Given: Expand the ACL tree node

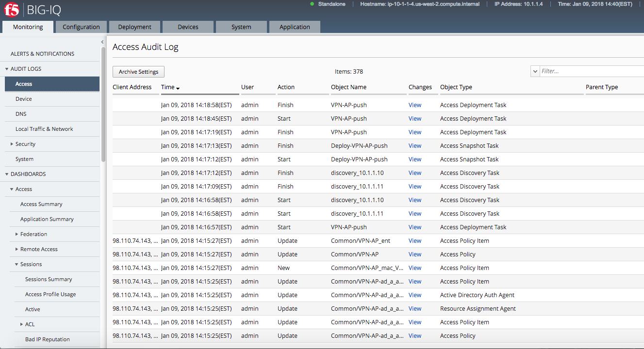Looking at the screenshot, I should point(22,324).
